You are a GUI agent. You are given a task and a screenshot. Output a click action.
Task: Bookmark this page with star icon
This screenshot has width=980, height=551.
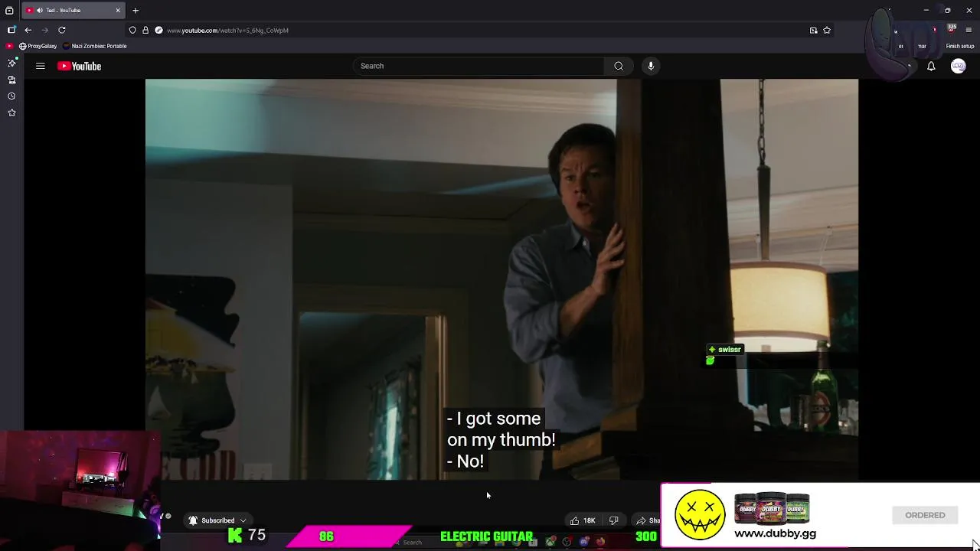coord(827,30)
